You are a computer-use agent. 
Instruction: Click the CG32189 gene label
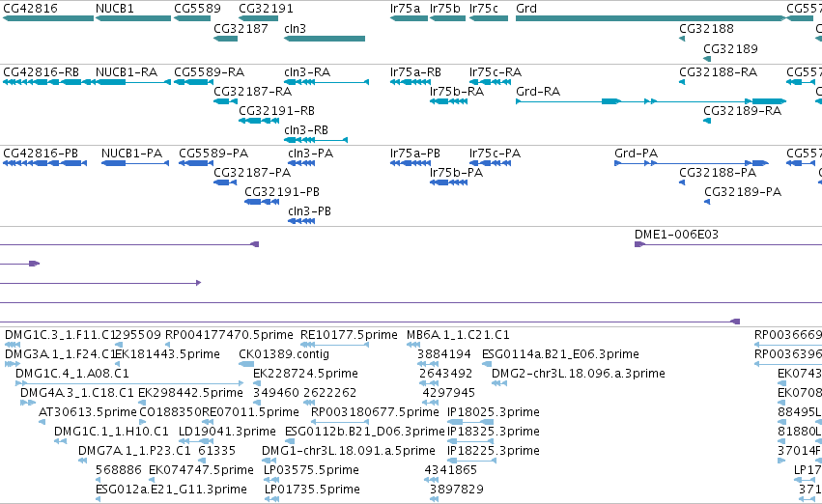pyautogui.click(x=730, y=48)
